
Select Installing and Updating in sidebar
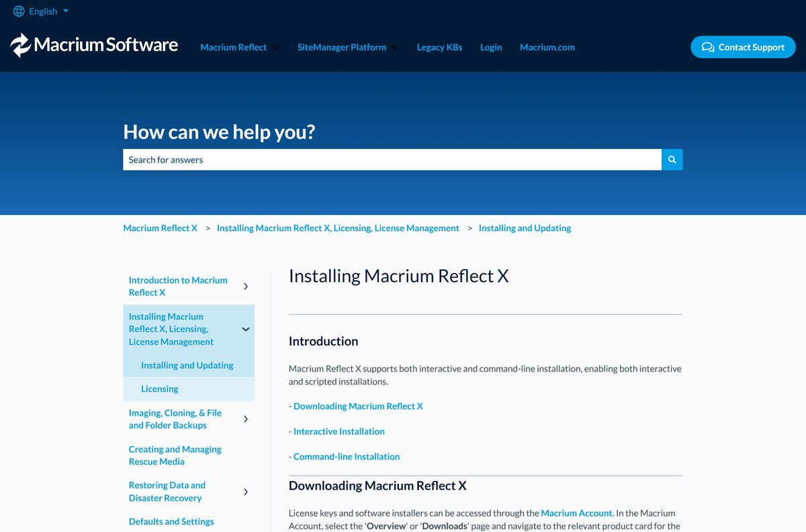(x=187, y=365)
